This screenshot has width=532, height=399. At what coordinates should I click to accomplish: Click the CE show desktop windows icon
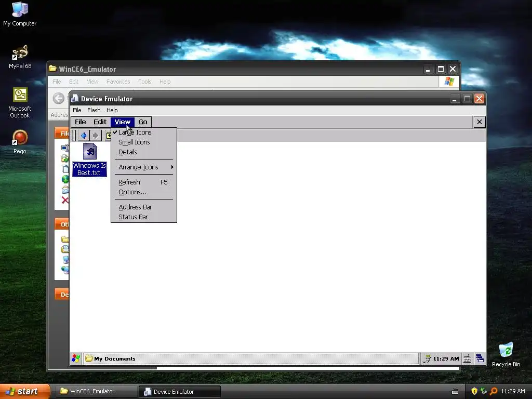pos(480,358)
